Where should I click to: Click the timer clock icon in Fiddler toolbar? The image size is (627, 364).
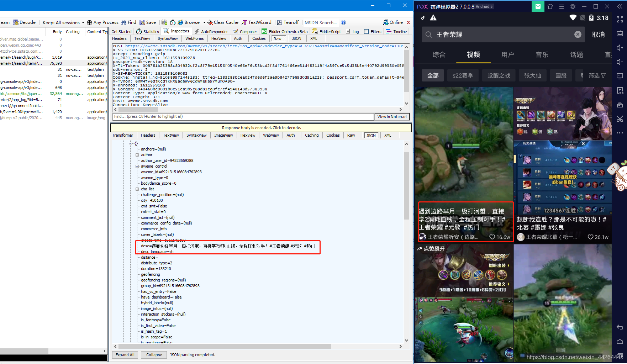(x=173, y=22)
